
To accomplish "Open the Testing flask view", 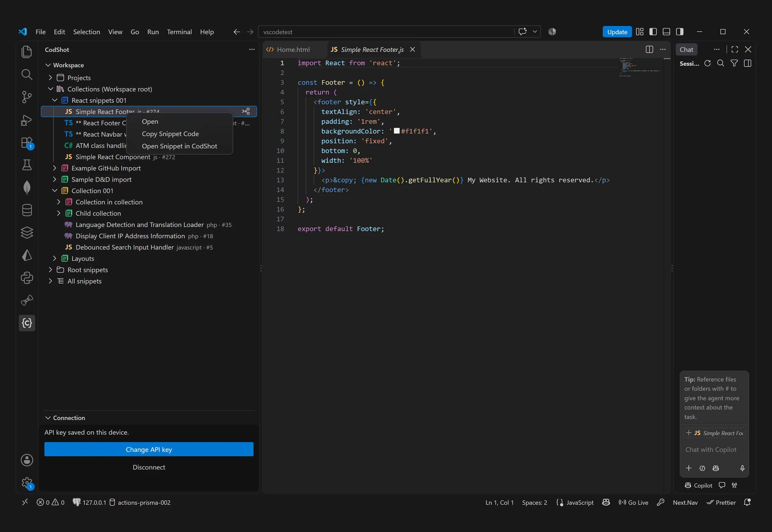I will [27, 165].
